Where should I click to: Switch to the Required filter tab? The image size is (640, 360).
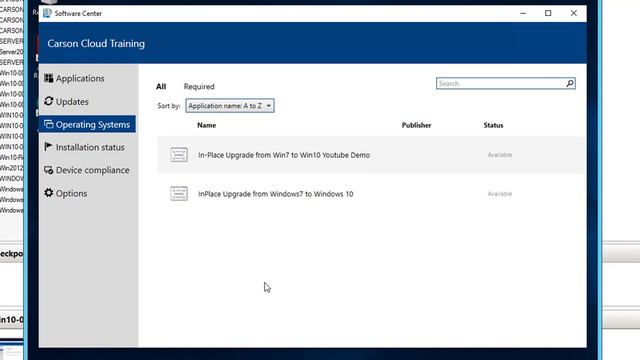click(199, 87)
